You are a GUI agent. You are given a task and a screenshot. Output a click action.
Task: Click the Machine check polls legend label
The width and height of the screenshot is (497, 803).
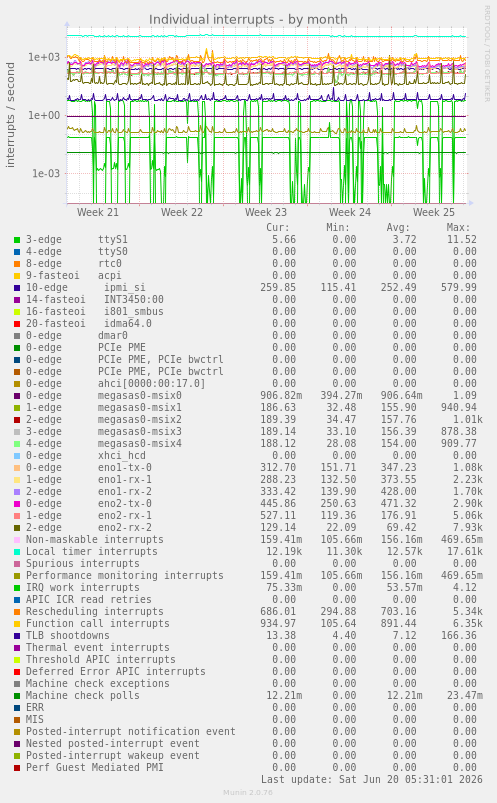click(82, 695)
